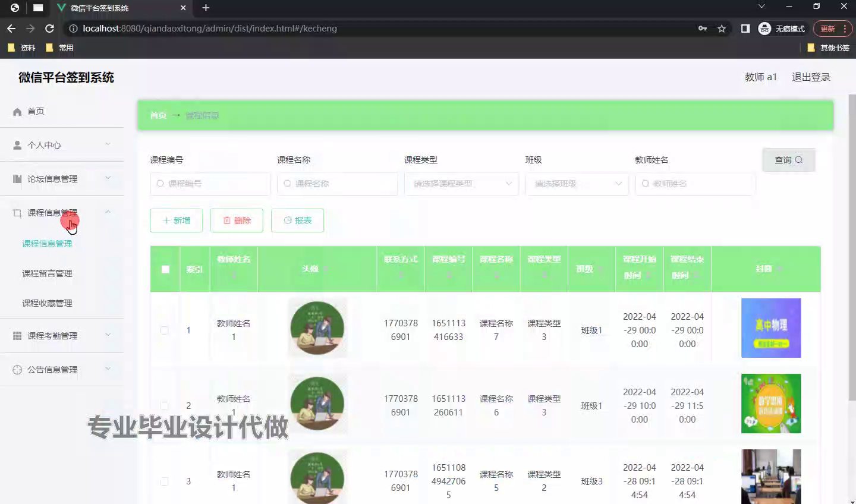Click the 查询 search button
The height and width of the screenshot is (504, 856).
788,160
